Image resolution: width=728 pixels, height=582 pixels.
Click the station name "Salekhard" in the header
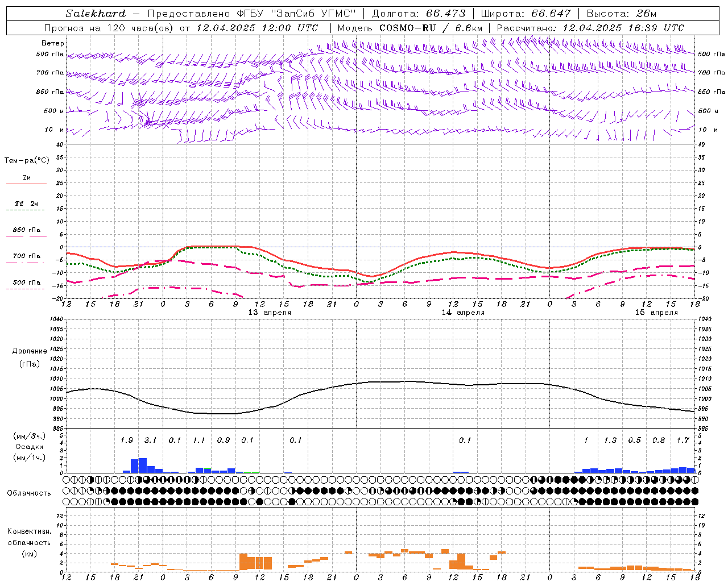click(95, 14)
